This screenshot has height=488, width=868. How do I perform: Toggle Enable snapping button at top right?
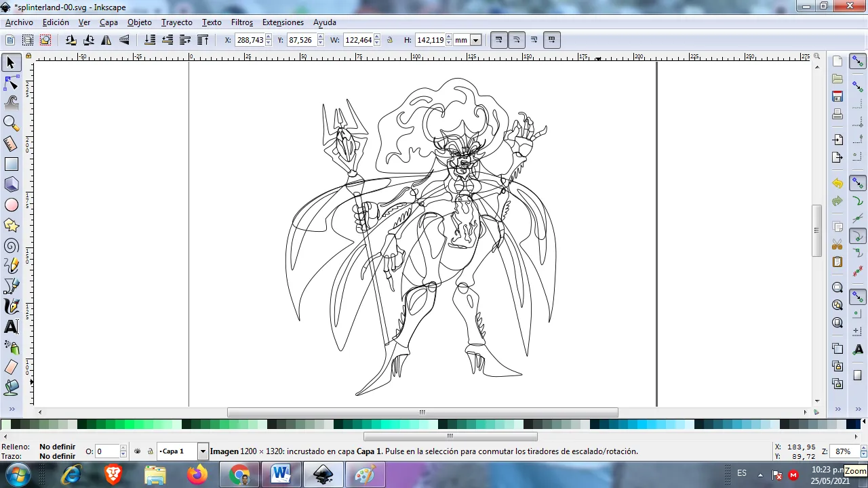tap(858, 62)
